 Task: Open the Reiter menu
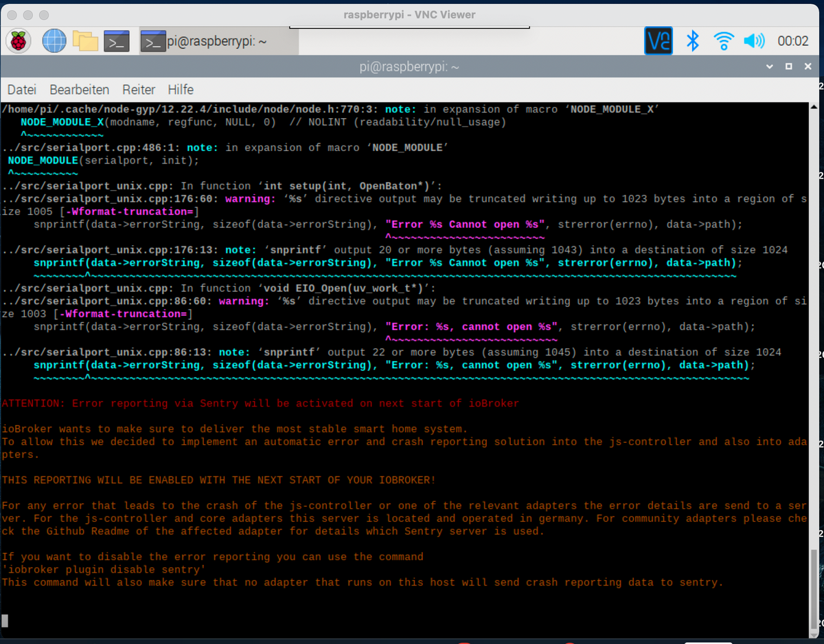pos(139,90)
